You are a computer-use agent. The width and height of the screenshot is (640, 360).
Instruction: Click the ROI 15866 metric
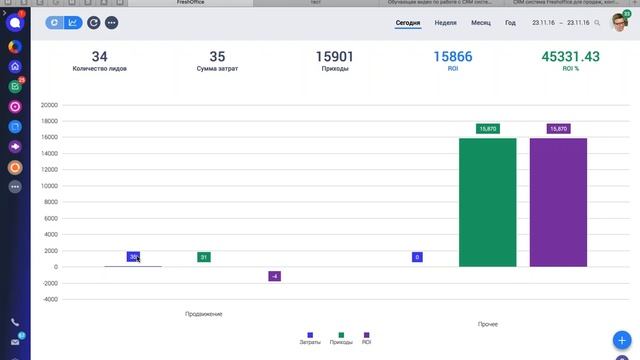pos(453,61)
